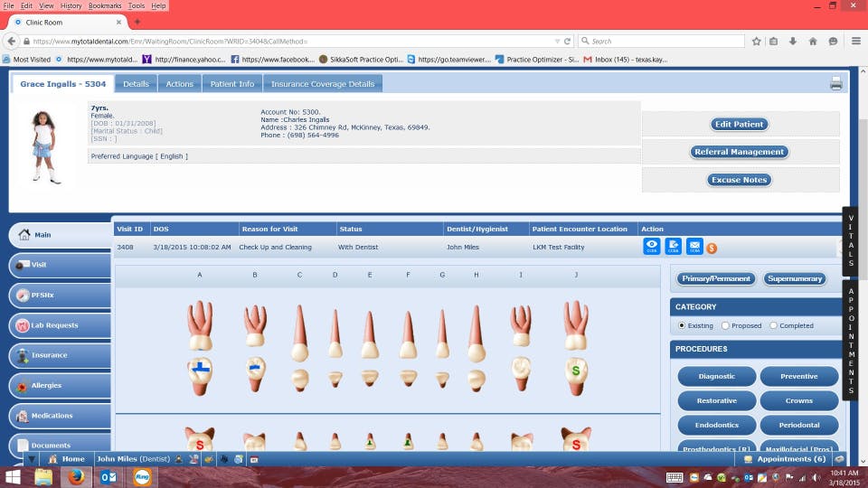Screen dimensions: 868x488
Task: Click the orange dollar billing icon
Action: (712, 249)
